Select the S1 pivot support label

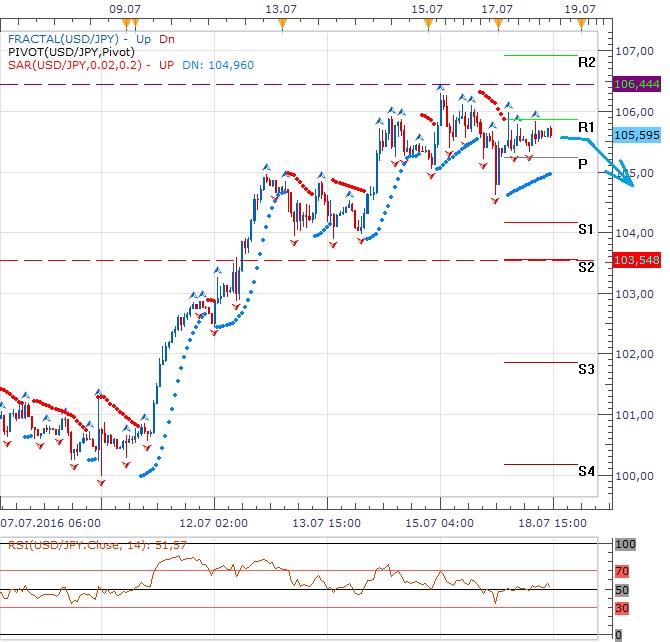587,230
